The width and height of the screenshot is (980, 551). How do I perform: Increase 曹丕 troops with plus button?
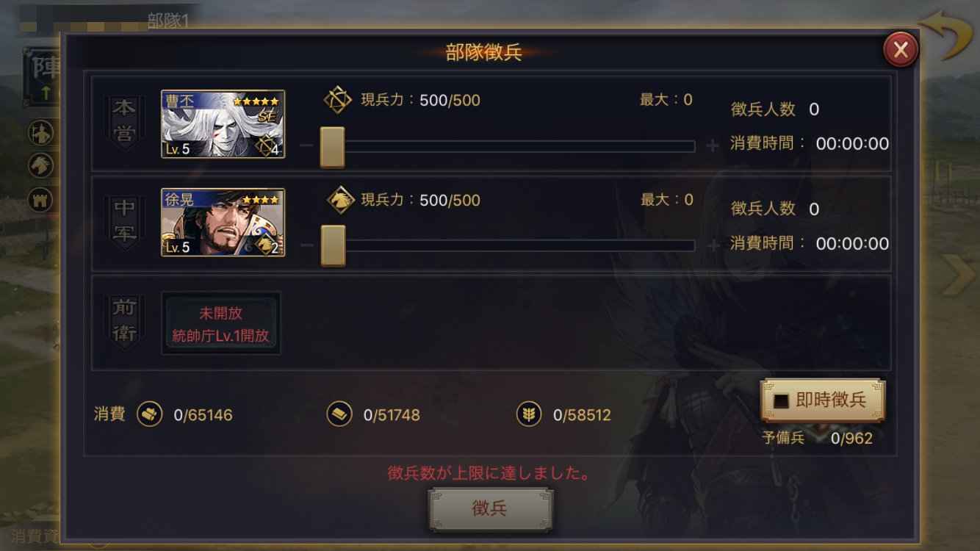tap(712, 146)
